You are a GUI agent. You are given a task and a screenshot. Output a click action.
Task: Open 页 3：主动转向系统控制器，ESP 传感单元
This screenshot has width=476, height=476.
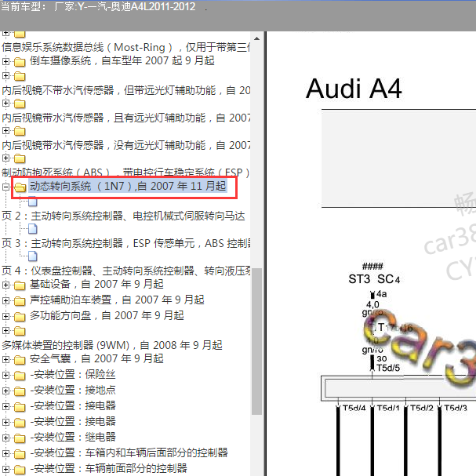click(126, 243)
